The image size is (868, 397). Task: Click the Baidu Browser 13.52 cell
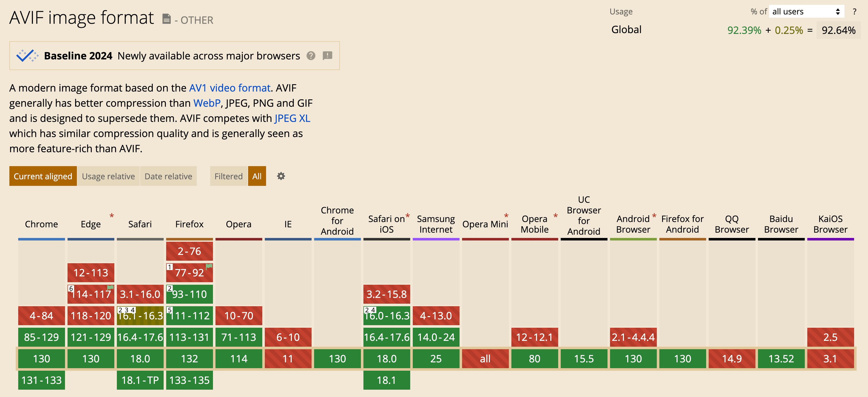781,359
